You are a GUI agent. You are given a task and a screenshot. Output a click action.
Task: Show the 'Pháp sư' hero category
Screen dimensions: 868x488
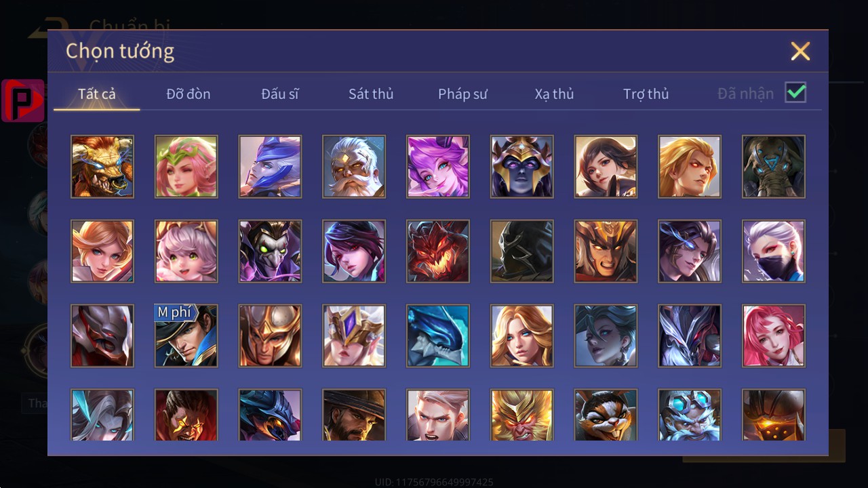coord(462,94)
